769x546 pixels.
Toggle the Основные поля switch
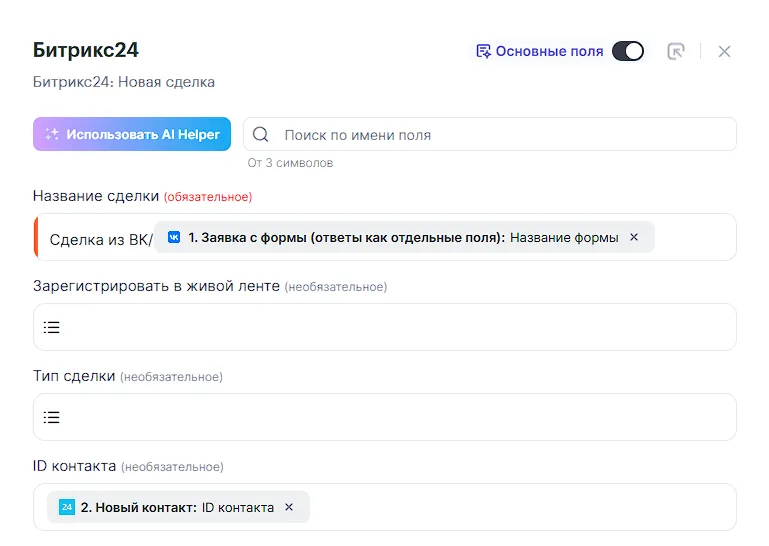(628, 51)
